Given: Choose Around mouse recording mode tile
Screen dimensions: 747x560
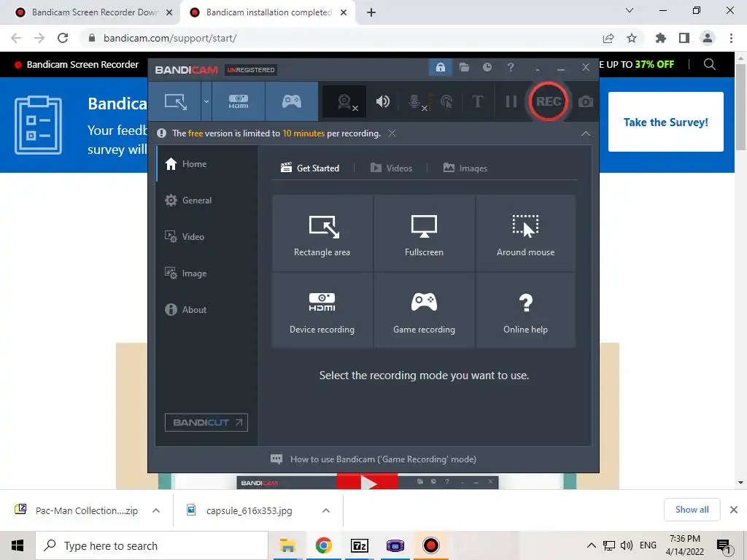Looking at the screenshot, I should (x=525, y=233).
